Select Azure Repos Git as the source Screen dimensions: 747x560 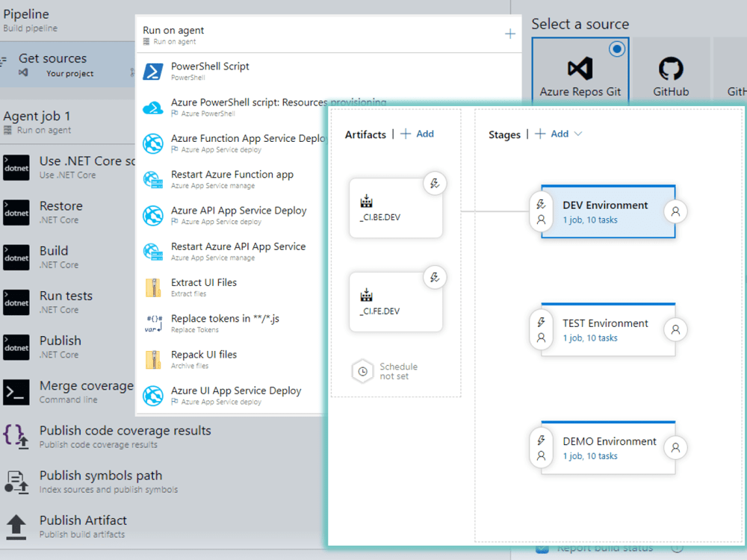pyautogui.click(x=580, y=67)
